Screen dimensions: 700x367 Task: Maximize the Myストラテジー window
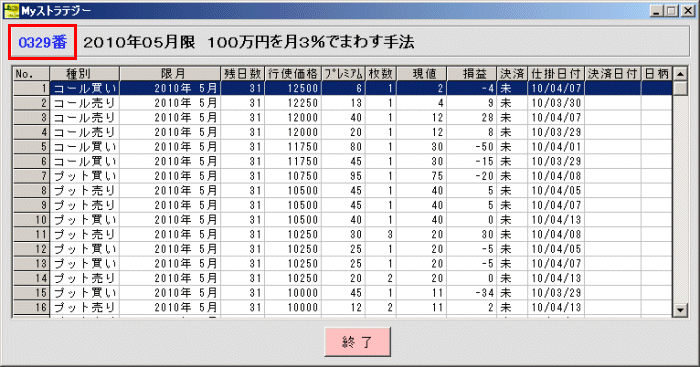coord(671,11)
